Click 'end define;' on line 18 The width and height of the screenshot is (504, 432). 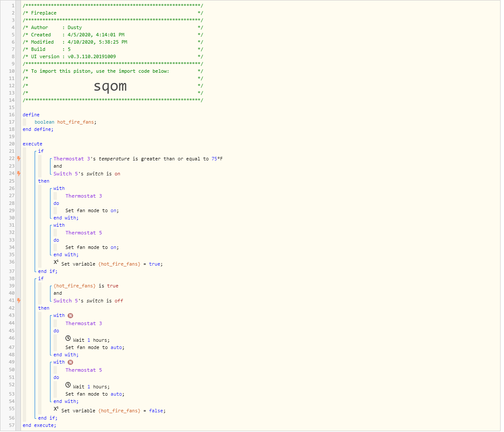(38, 129)
